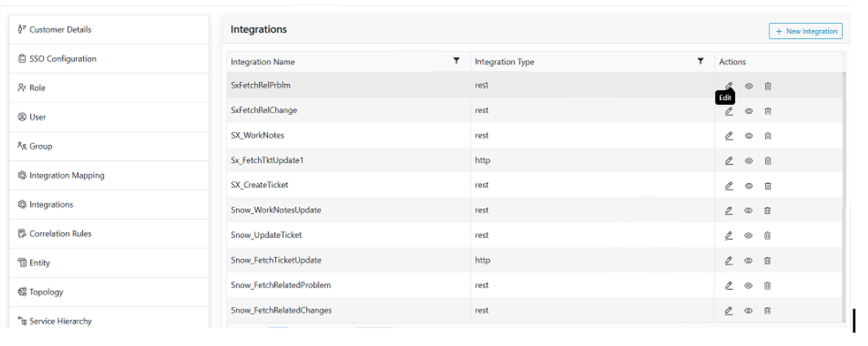Viewport: 868px width, 346px height.
Task: Open the Integration Mapping page
Action: pos(67,175)
